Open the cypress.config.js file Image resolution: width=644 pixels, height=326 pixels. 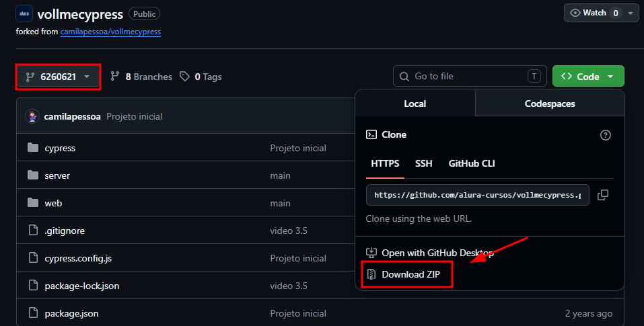click(x=78, y=258)
